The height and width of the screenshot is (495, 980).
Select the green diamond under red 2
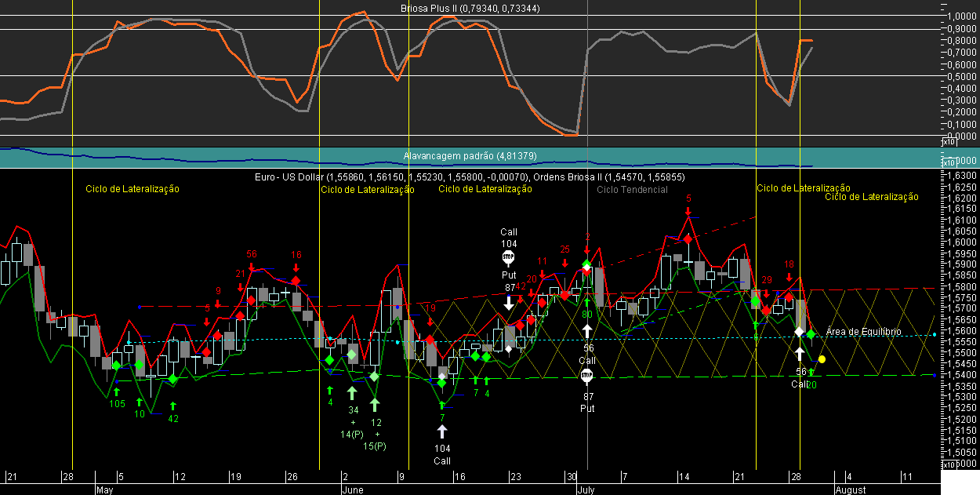(x=586, y=264)
